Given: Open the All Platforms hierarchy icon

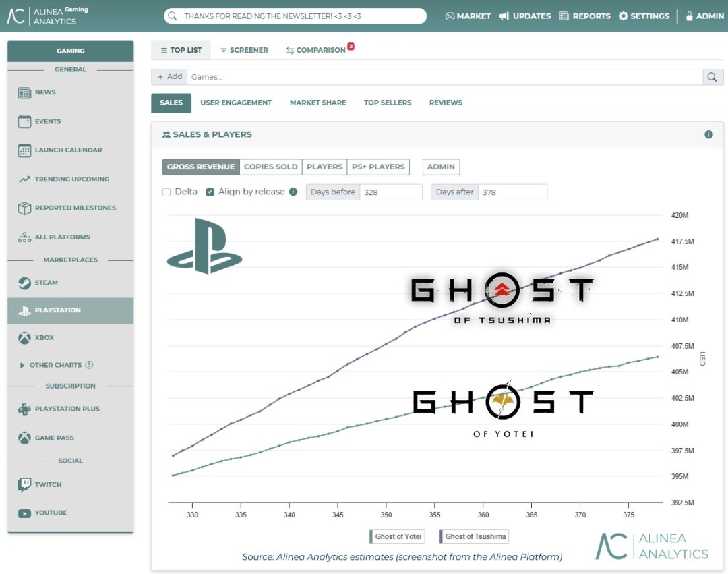Looking at the screenshot, I should click(24, 237).
